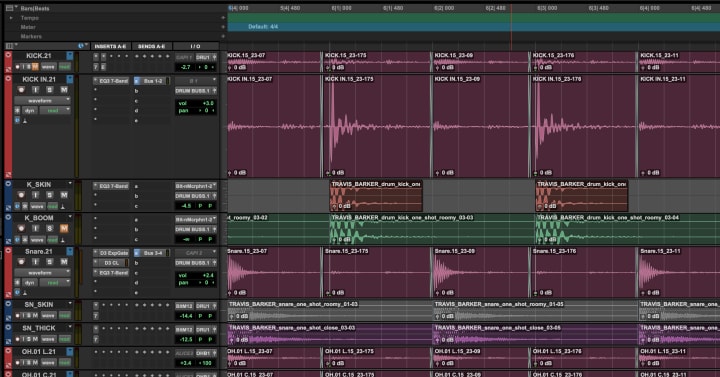720x377 pixels.
Task: Open INSERTS A-E column header
Action: pyautogui.click(x=110, y=46)
